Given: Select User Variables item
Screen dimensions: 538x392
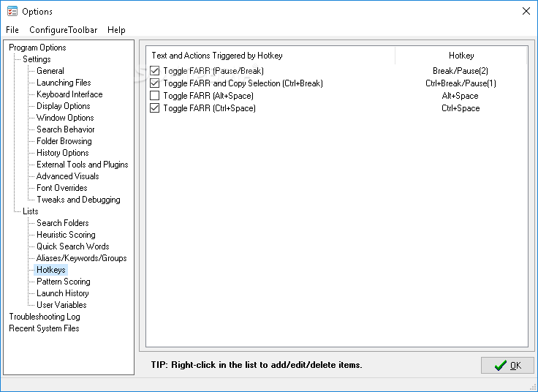Looking at the screenshot, I should [61, 305].
